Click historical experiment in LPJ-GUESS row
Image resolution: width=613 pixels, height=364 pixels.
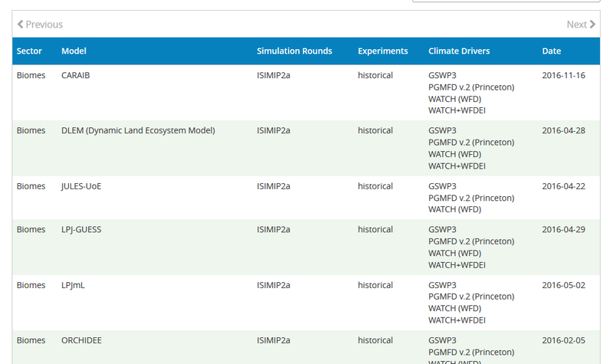tap(375, 229)
